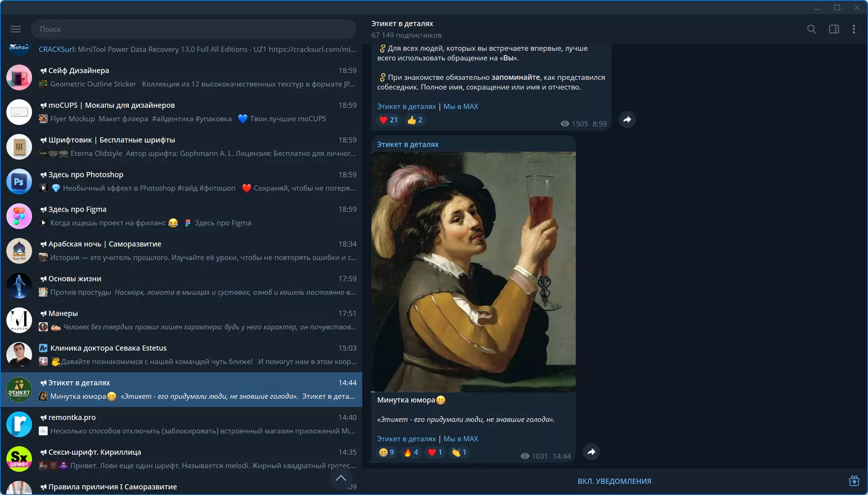This screenshot has width=868, height=495.
Task: Open Здесь про Figma chat
Action: coord(181,216)
